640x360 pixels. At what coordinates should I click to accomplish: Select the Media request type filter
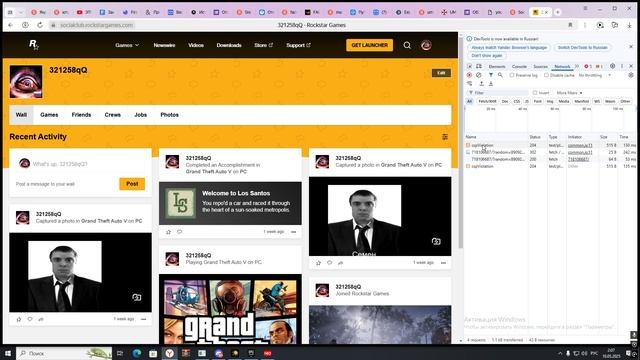(x=564, y=101)
